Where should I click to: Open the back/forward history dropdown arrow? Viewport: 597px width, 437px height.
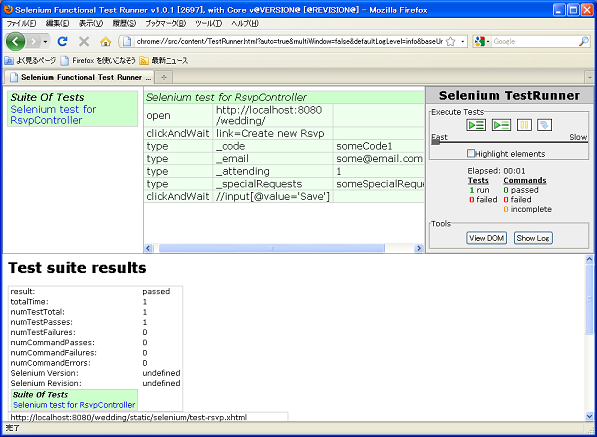(45, 41)
